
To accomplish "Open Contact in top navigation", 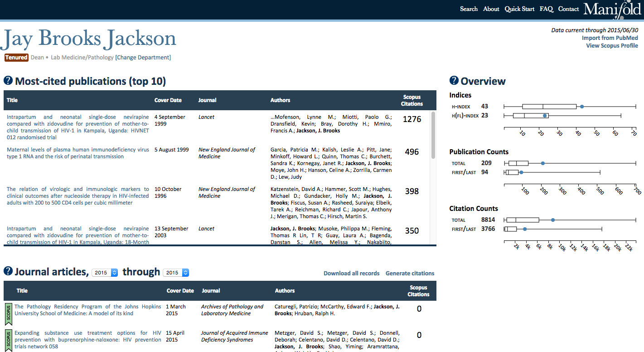I will (x=568, y=9).
